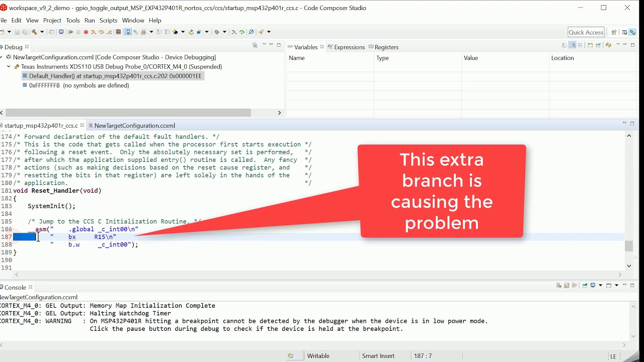Image resolution: width=644 pixels, height=362 pixels.
Task: Click the Quick Access search field
Action: tap(586, 32)
